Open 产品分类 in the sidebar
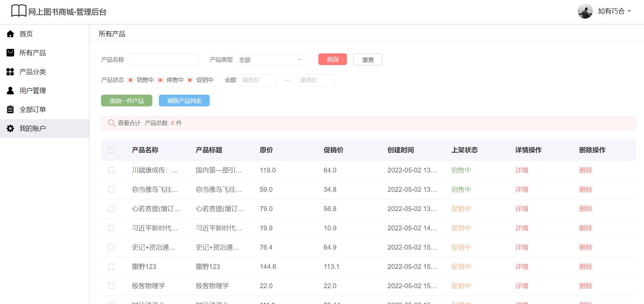The height and width of the screenshot is (304, 644). 44,72
